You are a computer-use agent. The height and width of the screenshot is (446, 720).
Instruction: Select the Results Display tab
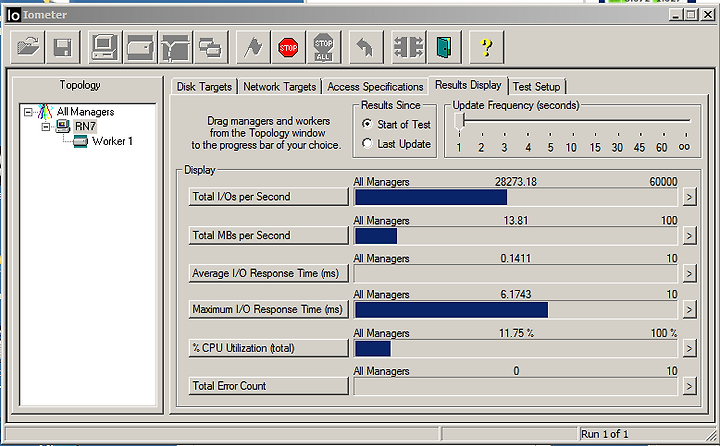[468, 85]
